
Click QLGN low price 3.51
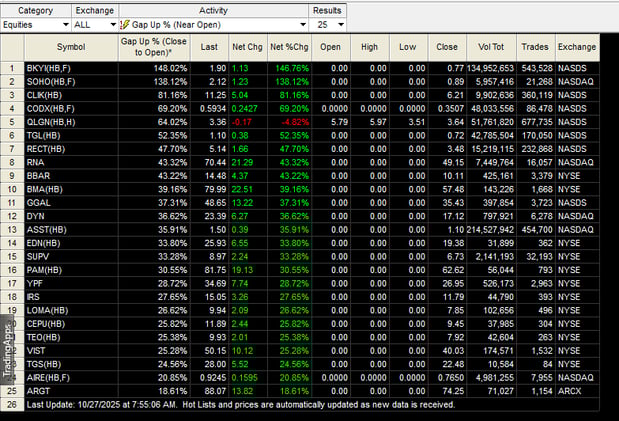[417, 122]
